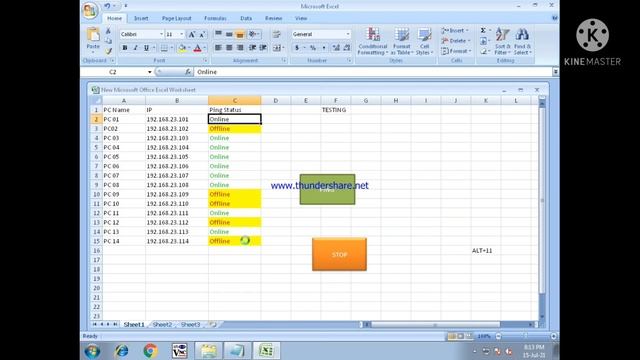Click the green macro button on the sheet
The width and height of the screenshot is (640, 360).
click(327, 189)
